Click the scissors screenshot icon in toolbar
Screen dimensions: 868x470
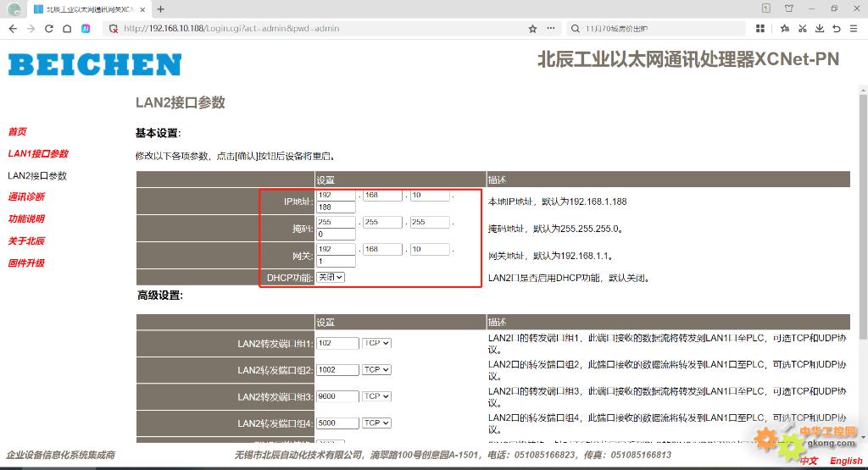pos(801,28)
